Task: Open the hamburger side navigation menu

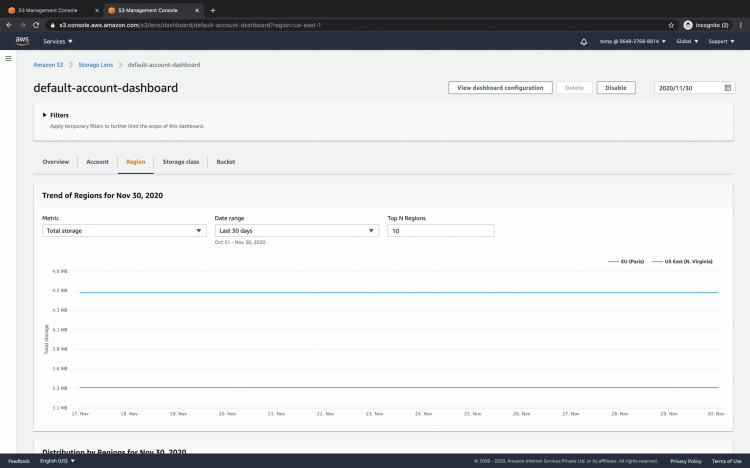Action: 9,59
